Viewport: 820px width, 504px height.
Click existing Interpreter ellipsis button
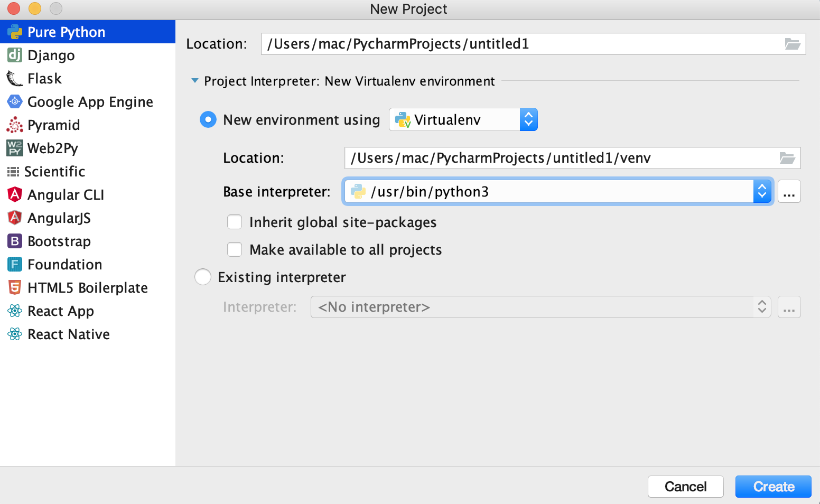[789, 307]
